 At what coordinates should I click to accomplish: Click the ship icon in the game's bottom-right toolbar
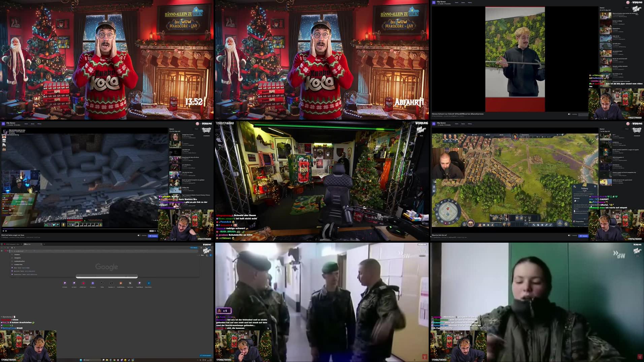[560, 223]
